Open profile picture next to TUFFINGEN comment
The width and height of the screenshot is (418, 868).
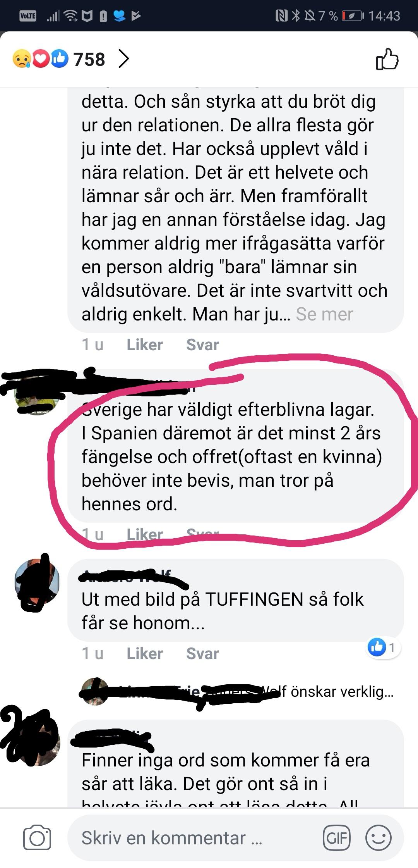coord(37,582)
